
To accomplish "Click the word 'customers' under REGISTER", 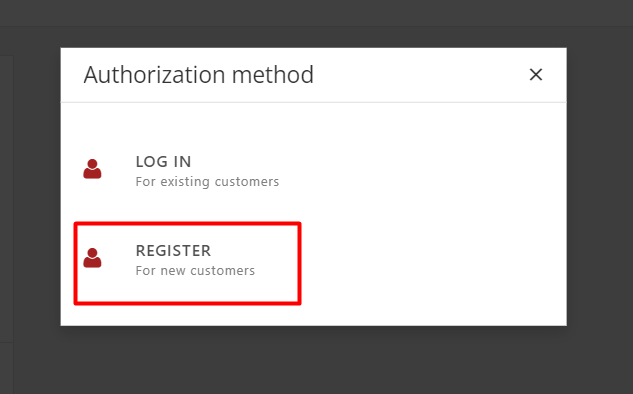I will pos(222,270).
